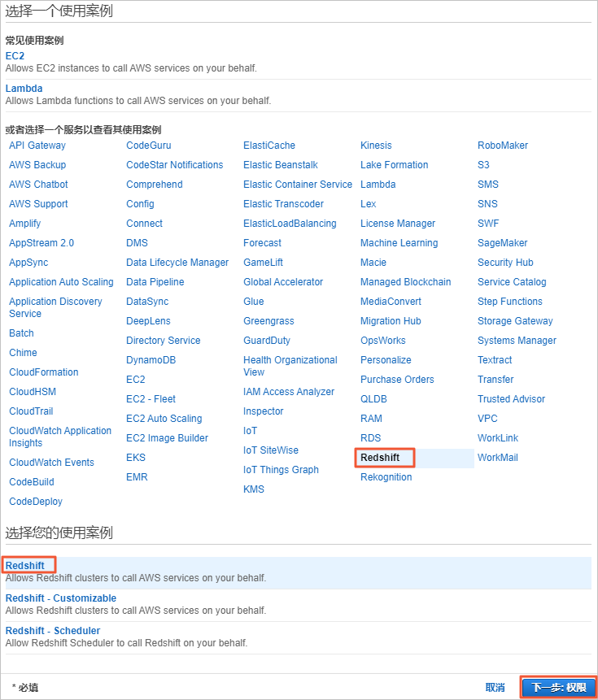
Task: Select the RoboMaker service
Action: pos(503,146)
